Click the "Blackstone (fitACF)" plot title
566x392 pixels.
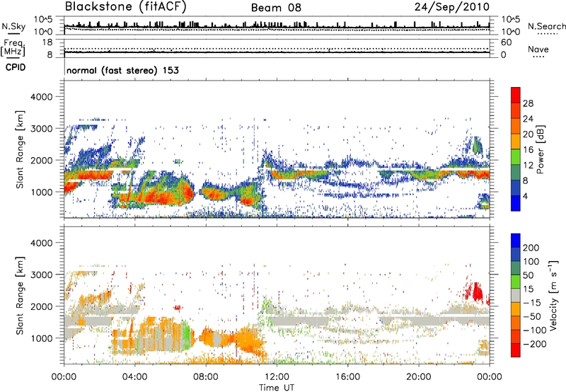point(125,7)
